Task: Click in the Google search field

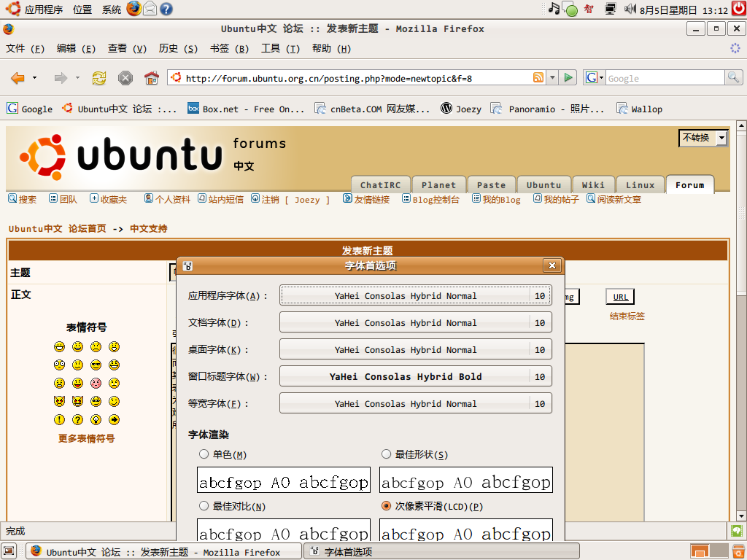Action: [x=665, y=77]
